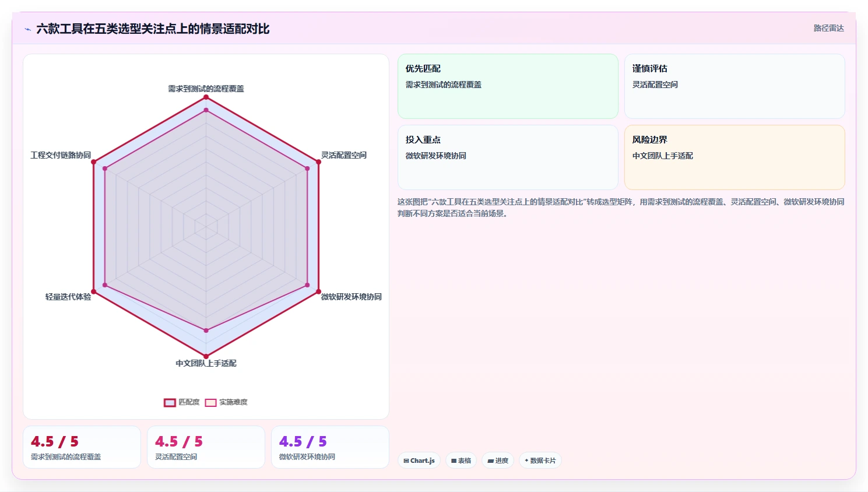Click the 表格 tag
The width and height of the screenshot is (868, 492).
pos(461,461)
